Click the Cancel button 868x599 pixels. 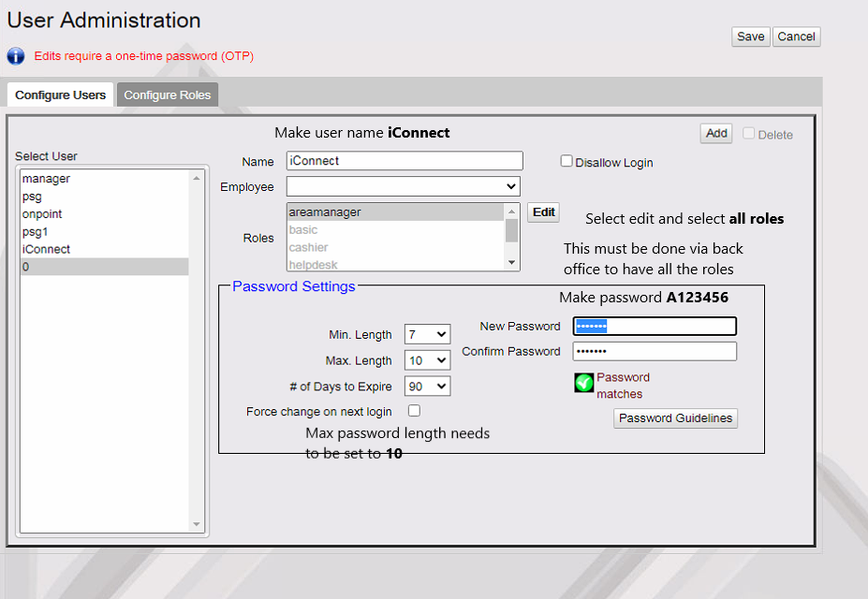796,37
